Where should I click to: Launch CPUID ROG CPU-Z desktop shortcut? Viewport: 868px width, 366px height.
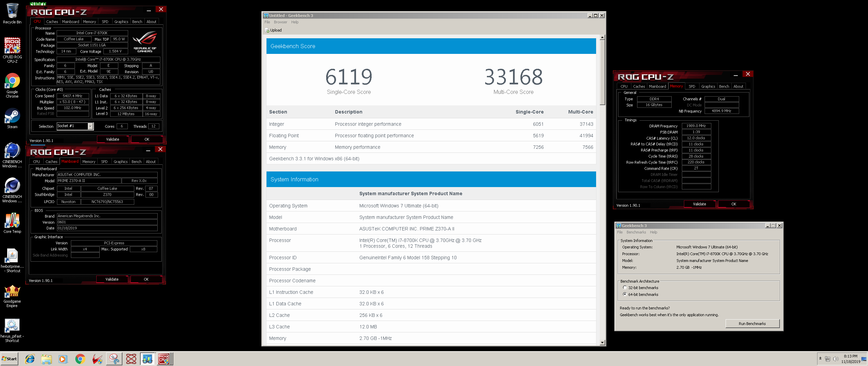(12, 50)
